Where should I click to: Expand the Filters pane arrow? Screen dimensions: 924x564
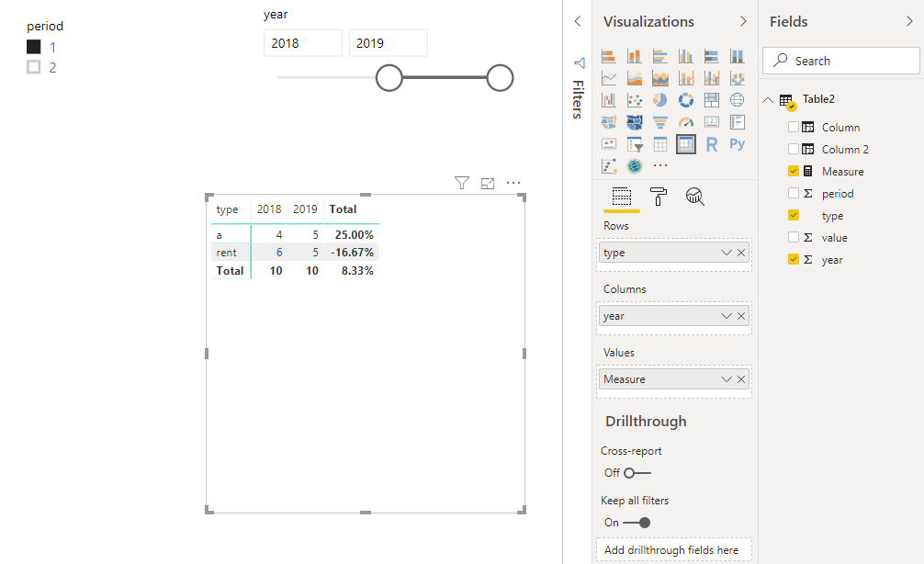[578, 21]
